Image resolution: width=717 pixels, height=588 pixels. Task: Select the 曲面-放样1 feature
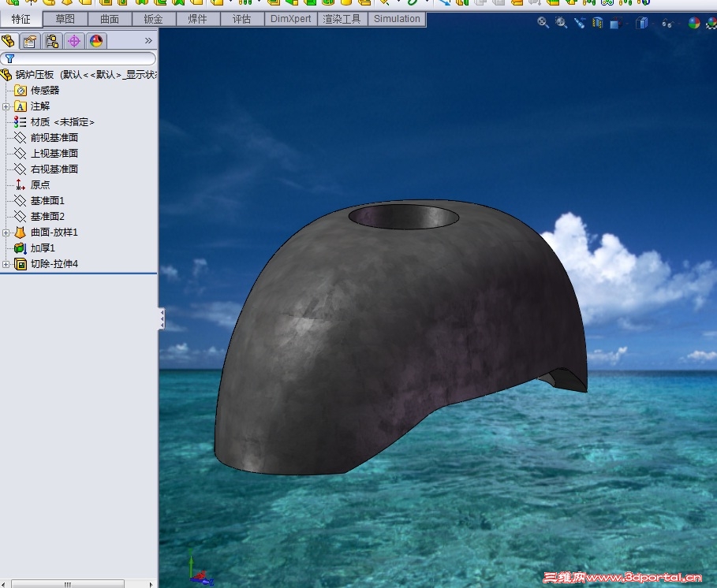tap(54, 232)
